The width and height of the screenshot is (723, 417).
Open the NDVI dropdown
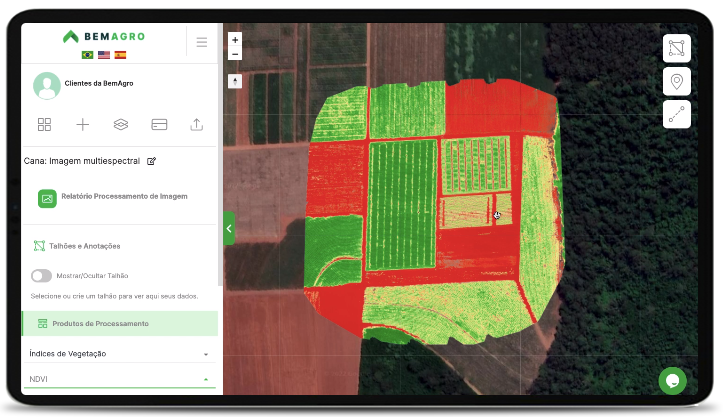click(119, 379)
